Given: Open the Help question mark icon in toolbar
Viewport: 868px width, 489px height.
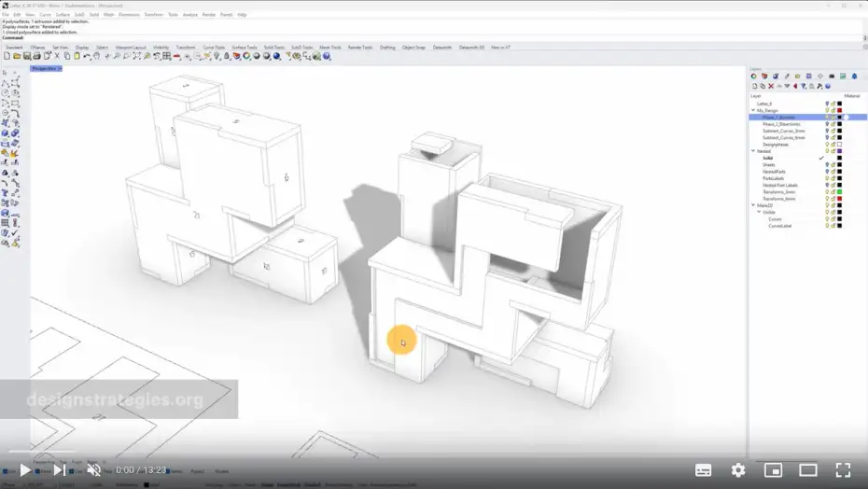Looking at the screenshot, I should coord(327,56).
